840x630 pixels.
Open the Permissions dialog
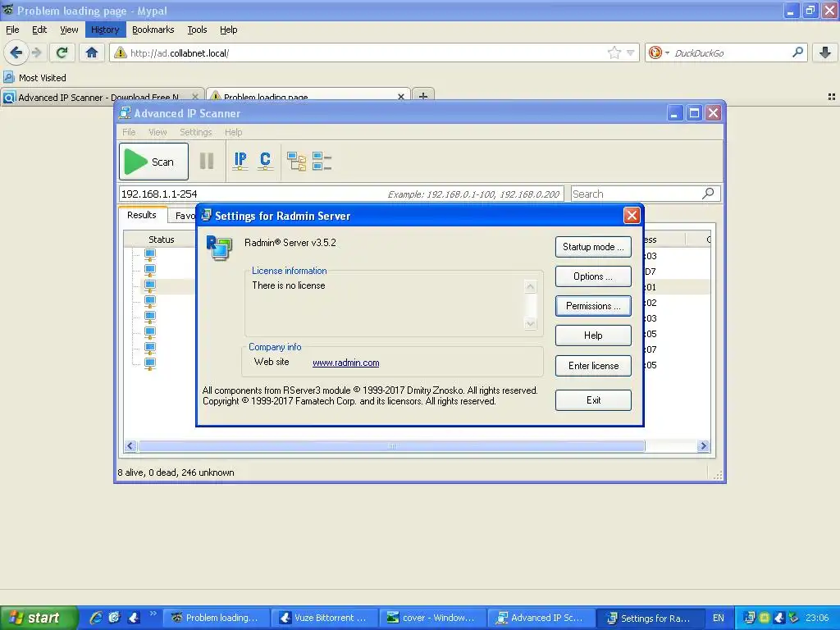(593, 306)
